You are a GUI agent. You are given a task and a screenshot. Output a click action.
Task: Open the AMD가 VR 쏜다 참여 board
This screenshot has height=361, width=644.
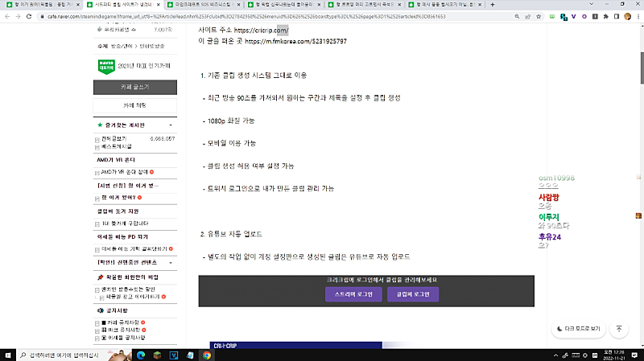[125, 172]
